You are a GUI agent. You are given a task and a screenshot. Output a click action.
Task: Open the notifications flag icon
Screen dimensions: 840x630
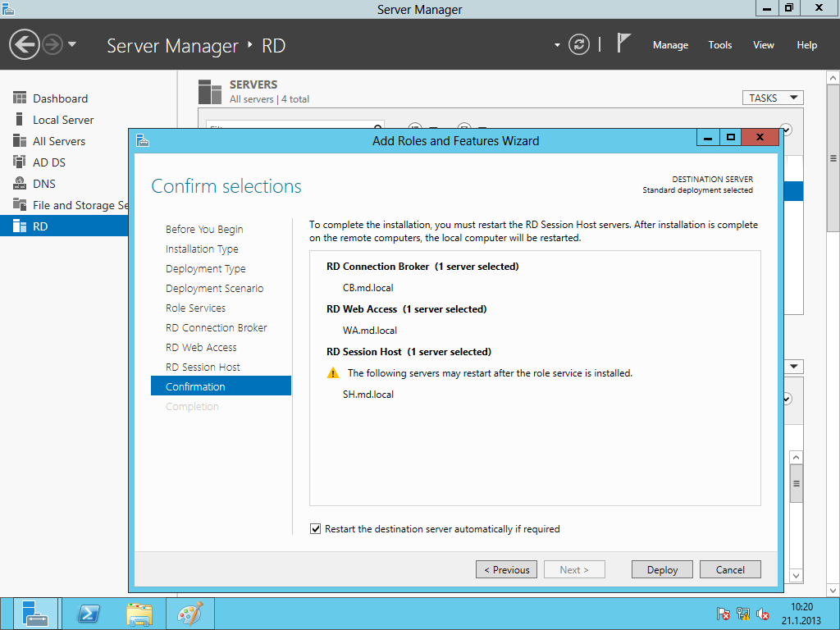623,43
